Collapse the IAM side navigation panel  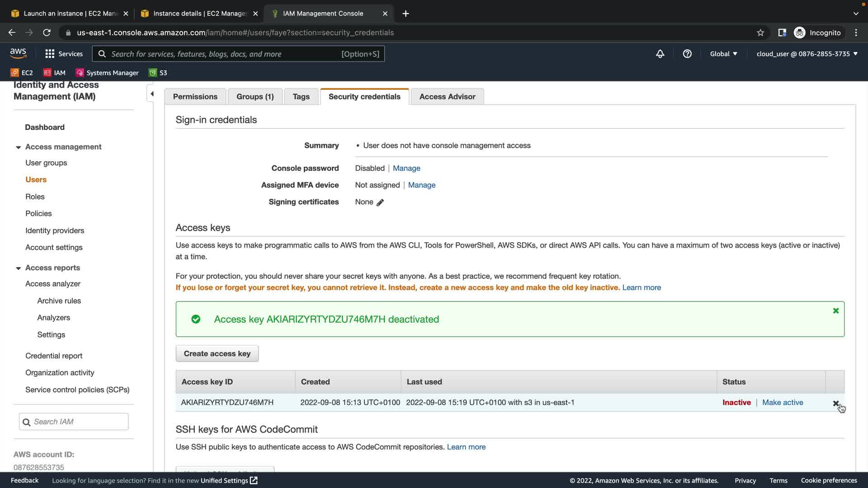pos(152,94)
